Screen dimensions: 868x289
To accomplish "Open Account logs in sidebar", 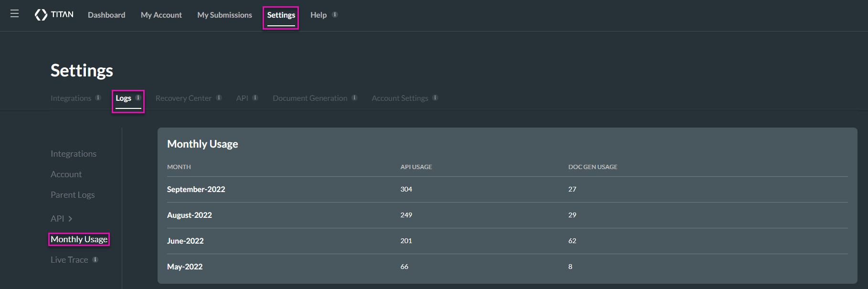I will 66,174.
